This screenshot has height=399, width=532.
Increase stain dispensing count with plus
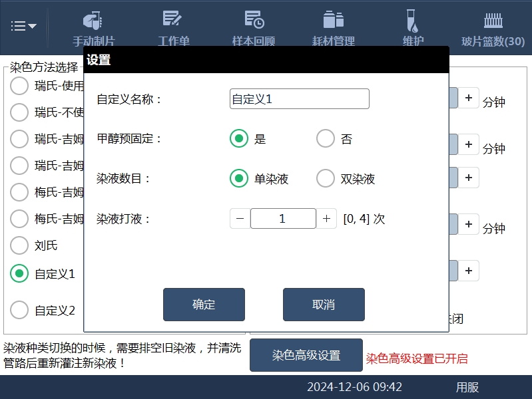coord(326,219)
